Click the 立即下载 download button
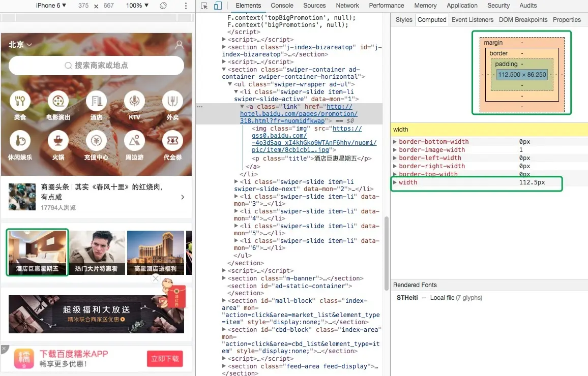The image size is (588, 376). 165,359
